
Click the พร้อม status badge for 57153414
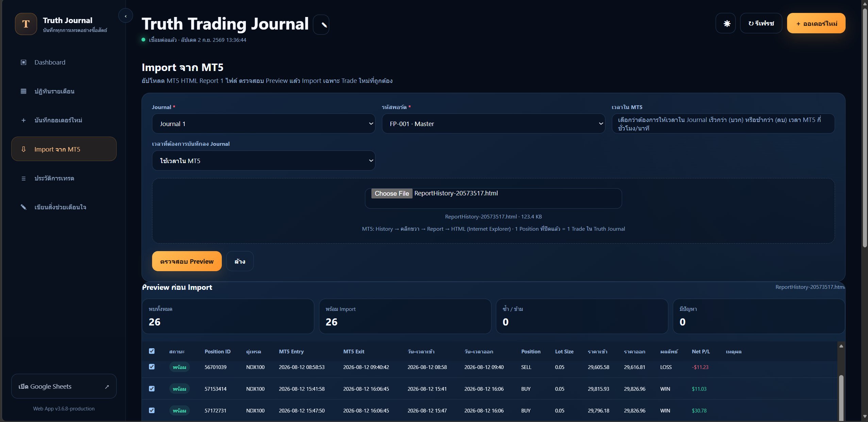179,389
